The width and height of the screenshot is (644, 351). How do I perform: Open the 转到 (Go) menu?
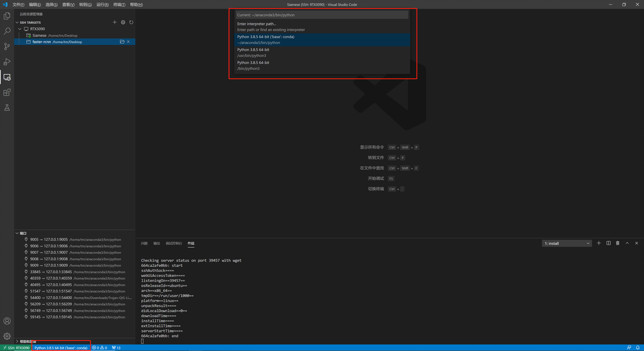point(85,4)
